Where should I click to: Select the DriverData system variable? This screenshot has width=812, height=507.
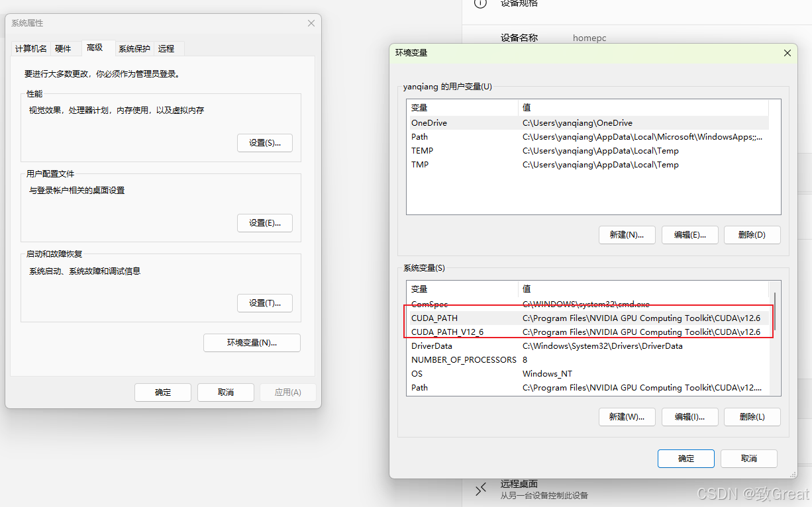pyautogui.click(x=588, y=346)
